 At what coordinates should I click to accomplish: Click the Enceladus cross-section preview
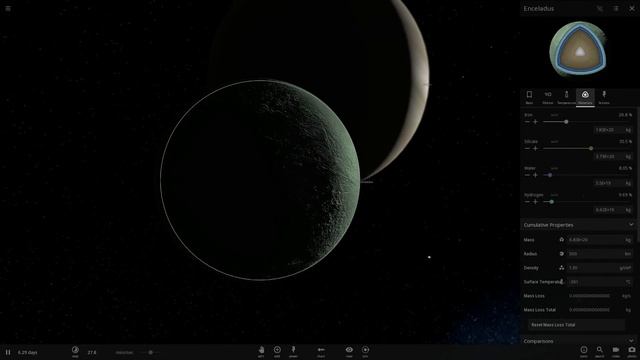(578, 49)
